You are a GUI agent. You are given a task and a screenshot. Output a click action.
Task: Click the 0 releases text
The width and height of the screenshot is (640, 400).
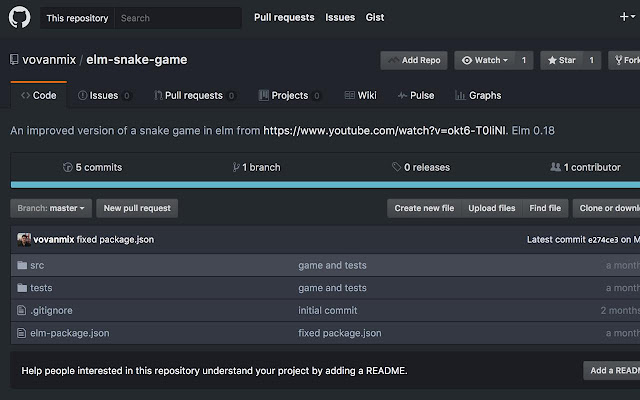pos(427,167)
